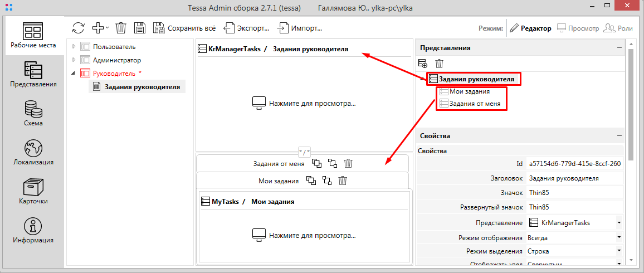Open the Схема sidebar section
This screenshot has height=273, width=644.
(33, 113)
